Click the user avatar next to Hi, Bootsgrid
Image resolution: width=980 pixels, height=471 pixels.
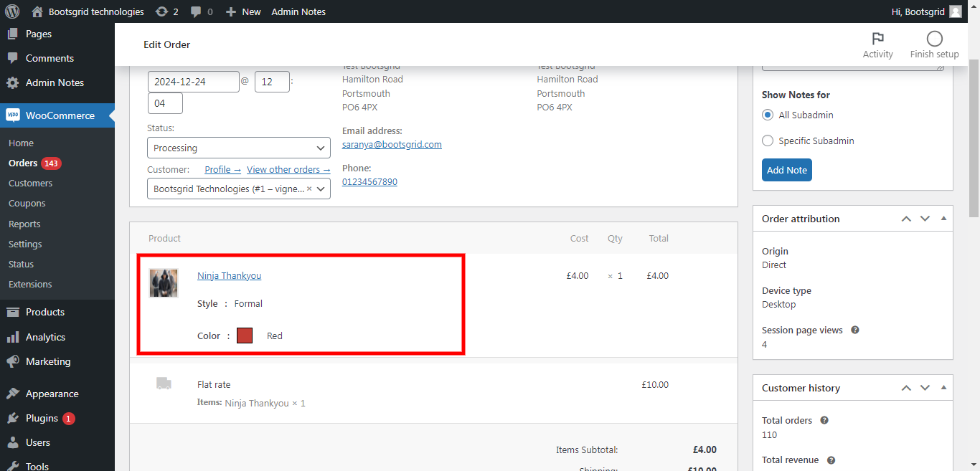tap(955, 11)
